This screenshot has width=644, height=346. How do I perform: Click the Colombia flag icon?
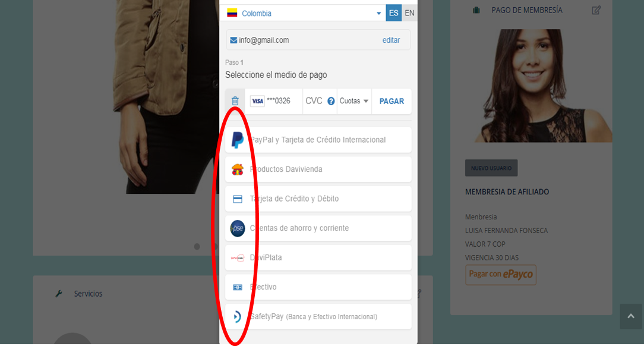(232, 13)
